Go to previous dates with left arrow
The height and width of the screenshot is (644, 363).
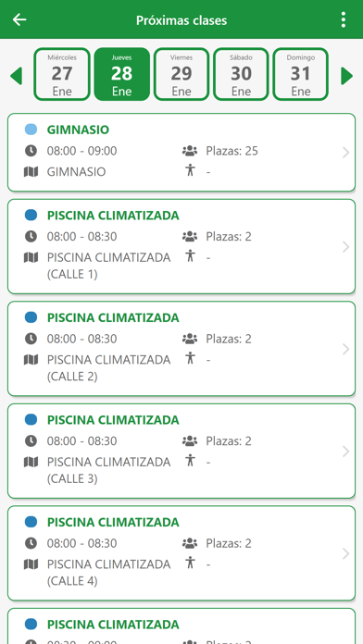click(16, 76)
